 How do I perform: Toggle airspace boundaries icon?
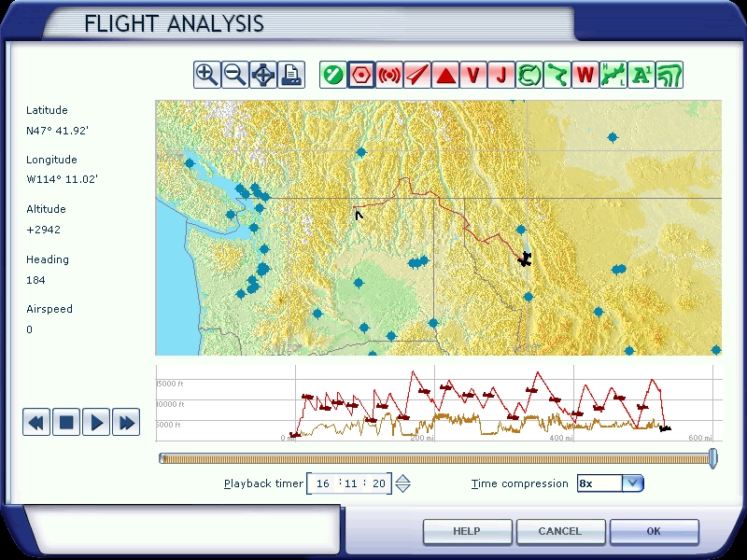pos(529,75)
